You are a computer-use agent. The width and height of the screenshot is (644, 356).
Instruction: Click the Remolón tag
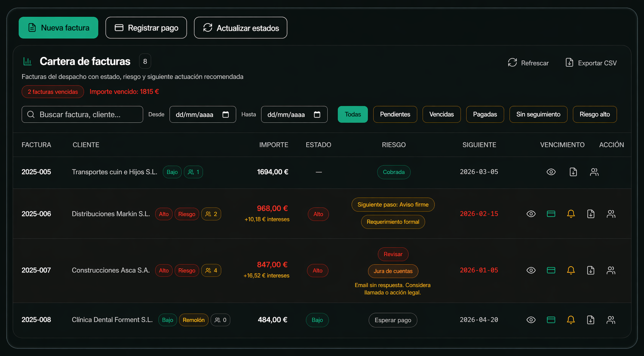tap(194, 320)
